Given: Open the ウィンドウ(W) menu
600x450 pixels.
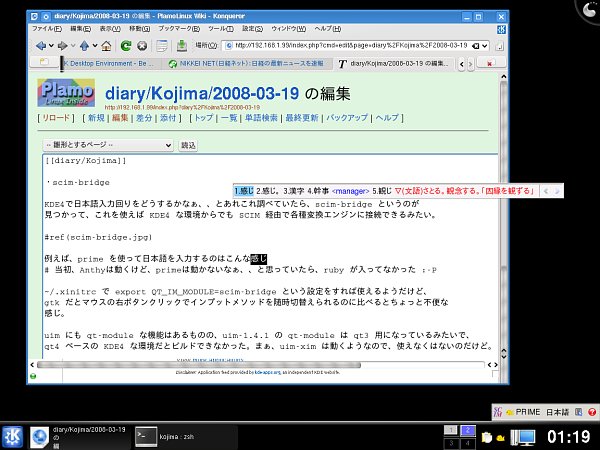Looking at the screenshot, I should pos(289,29).
